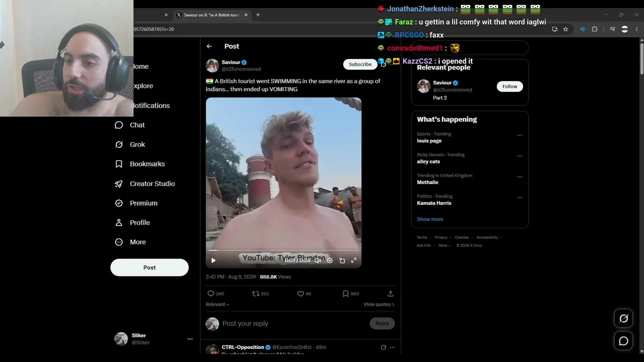
Task: Ask Grok about CTRL-Opposition's reply
Action: pos(383,347)
